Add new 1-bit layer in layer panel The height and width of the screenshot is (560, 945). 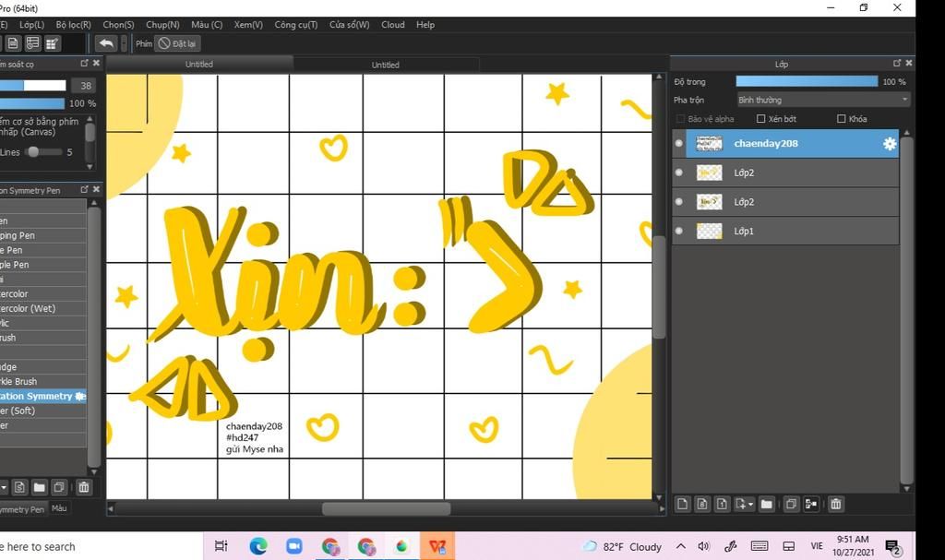tap(722, 504)
